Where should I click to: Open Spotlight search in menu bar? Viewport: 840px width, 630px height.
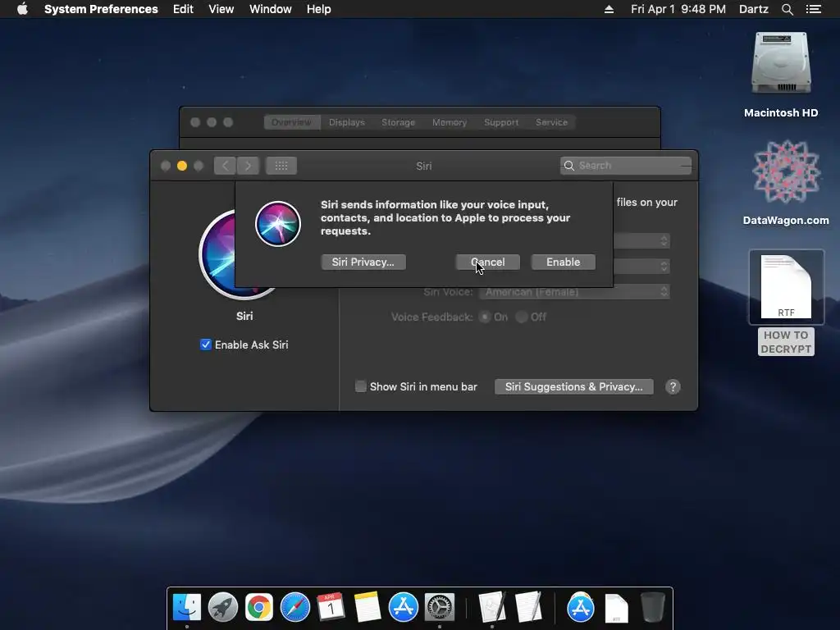tap(787, 9)
